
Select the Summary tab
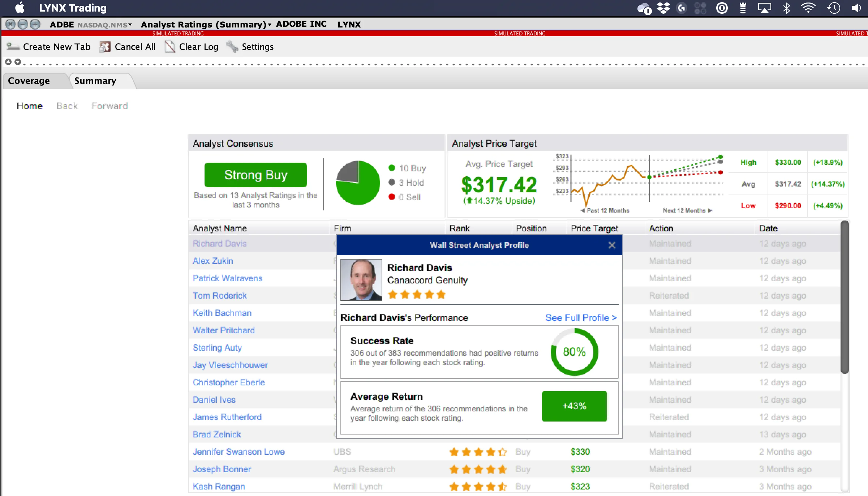pyautogui.click(x=95, y=81)
